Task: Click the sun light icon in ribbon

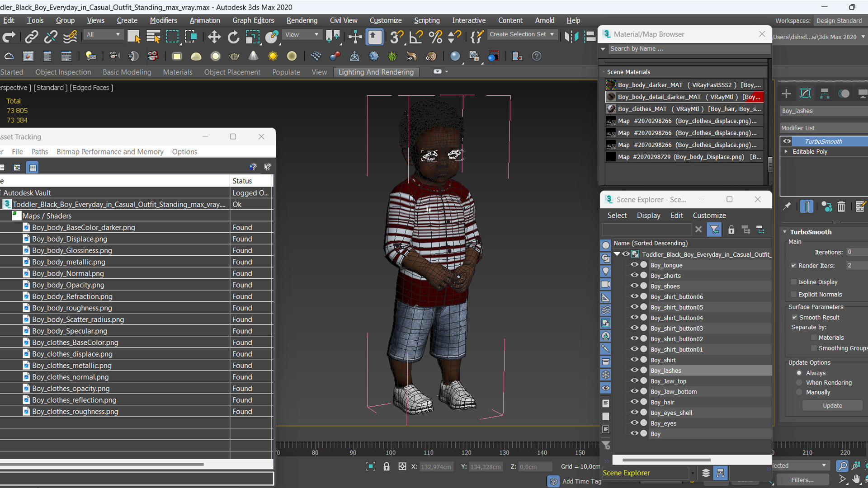Action: (273, 56)
